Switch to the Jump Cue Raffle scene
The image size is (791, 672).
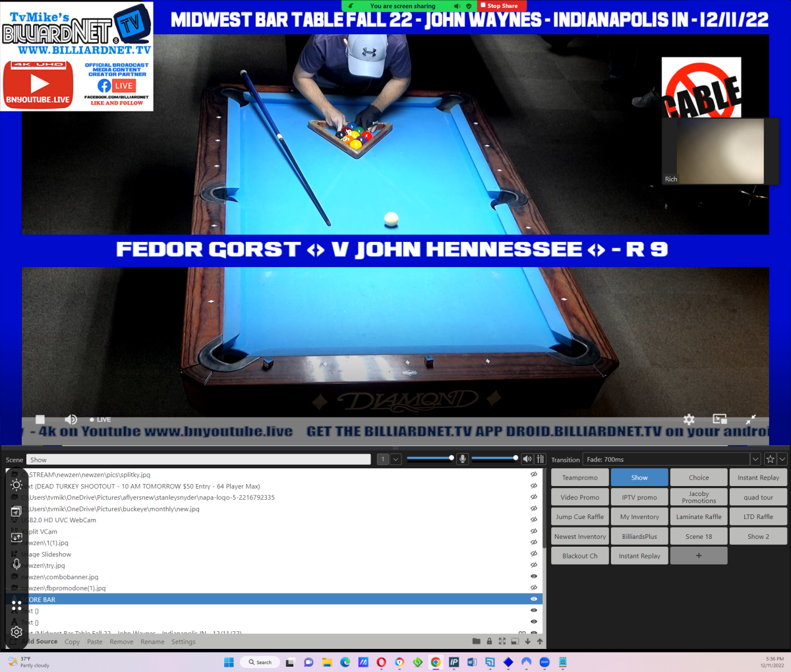coord(580,516)
